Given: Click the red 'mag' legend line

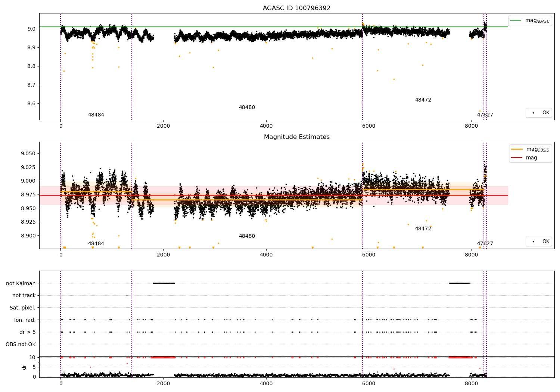Looking at the screenshot, I should click(x=517, y=158).
